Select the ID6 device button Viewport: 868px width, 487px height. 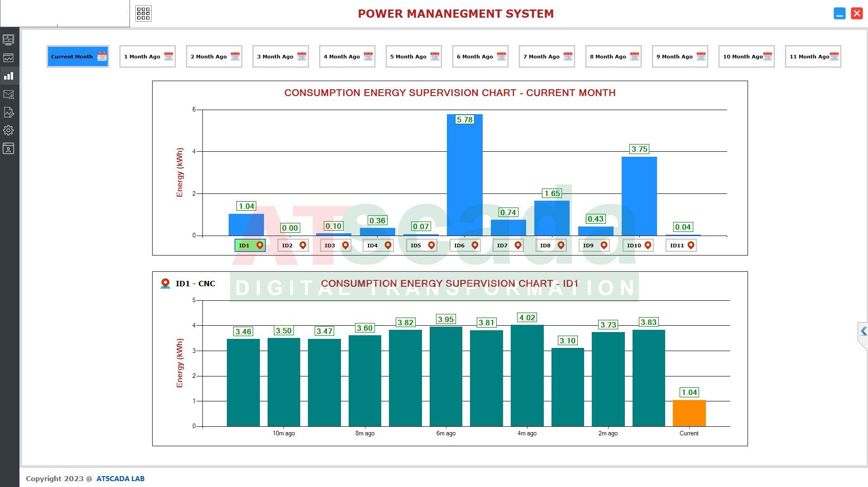[x=465, y=246]
